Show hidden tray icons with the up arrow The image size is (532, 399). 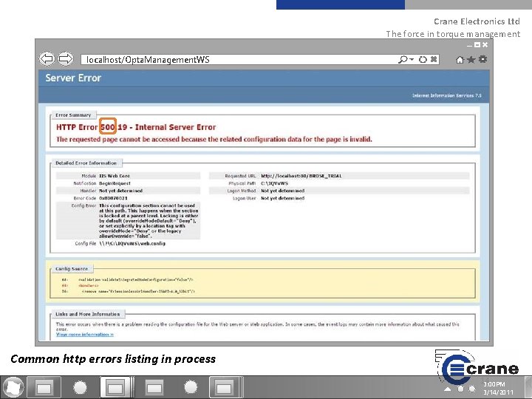click(448, 389)
